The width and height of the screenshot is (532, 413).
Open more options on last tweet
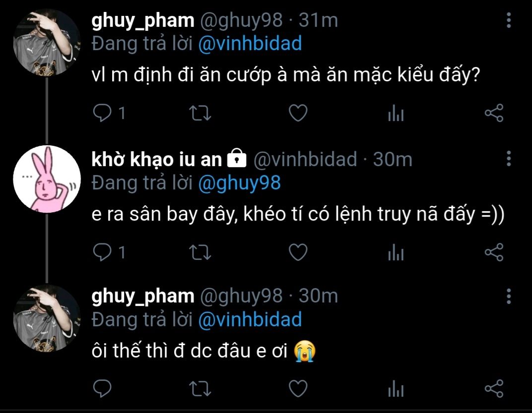(509, 296)
